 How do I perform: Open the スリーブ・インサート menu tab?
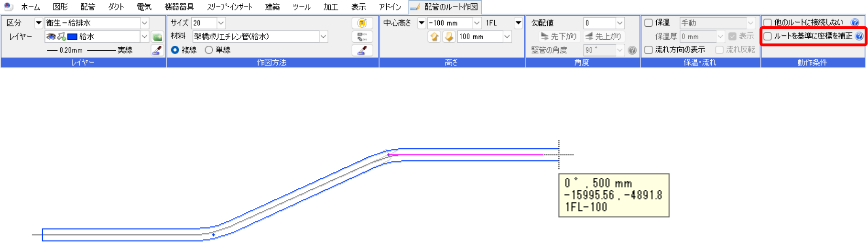(x=229, y=7)
